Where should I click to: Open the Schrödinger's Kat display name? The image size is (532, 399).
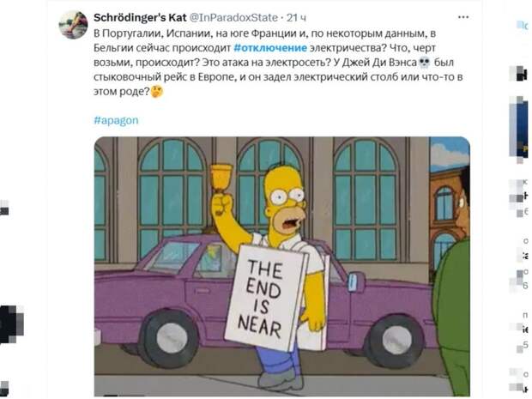(x=140, y=17)
